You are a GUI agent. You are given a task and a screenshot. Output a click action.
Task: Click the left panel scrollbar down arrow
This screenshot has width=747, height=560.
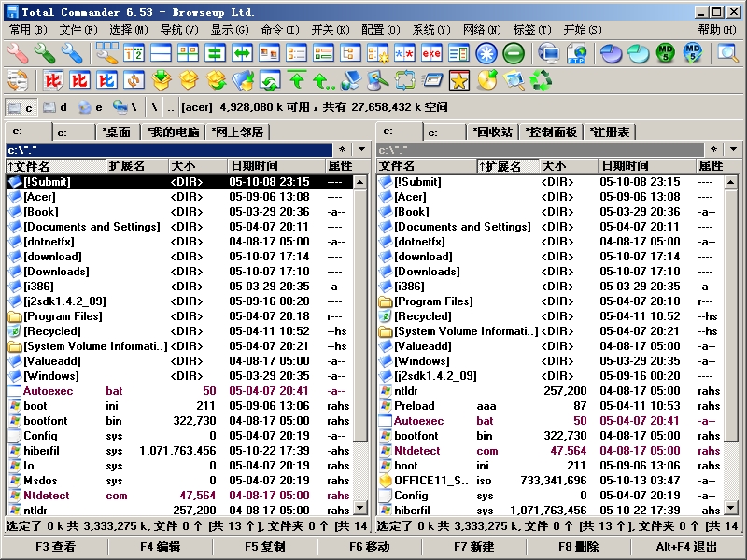tap(360, 508)
